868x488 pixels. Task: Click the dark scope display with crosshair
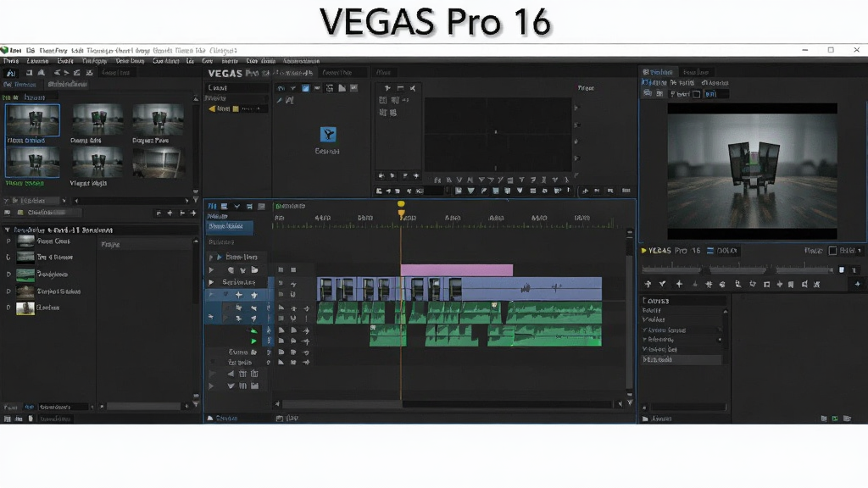[x=497, y=134]
